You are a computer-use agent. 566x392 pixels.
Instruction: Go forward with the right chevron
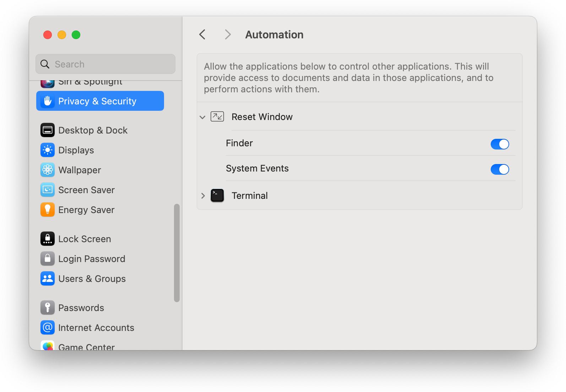tap(228, 34)
